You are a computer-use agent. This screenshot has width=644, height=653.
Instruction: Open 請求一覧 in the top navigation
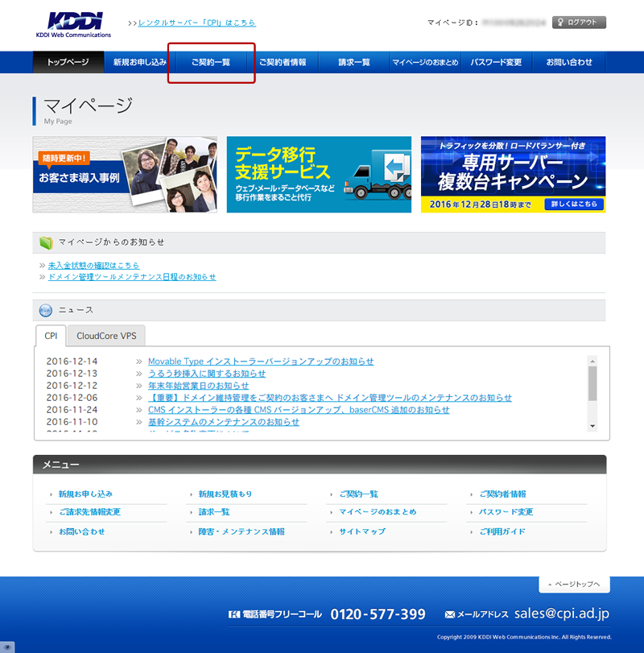[354, 63]
